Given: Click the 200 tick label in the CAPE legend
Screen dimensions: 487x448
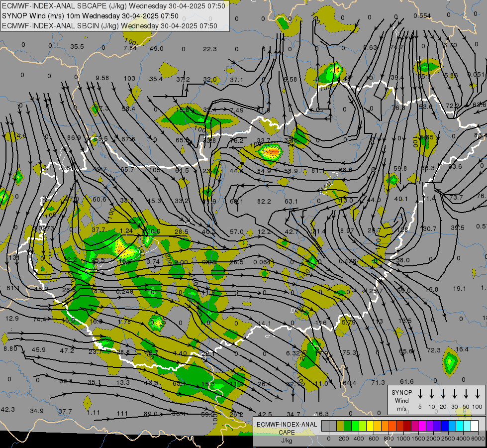Looking at the screenshot, I should click(344, 439).
